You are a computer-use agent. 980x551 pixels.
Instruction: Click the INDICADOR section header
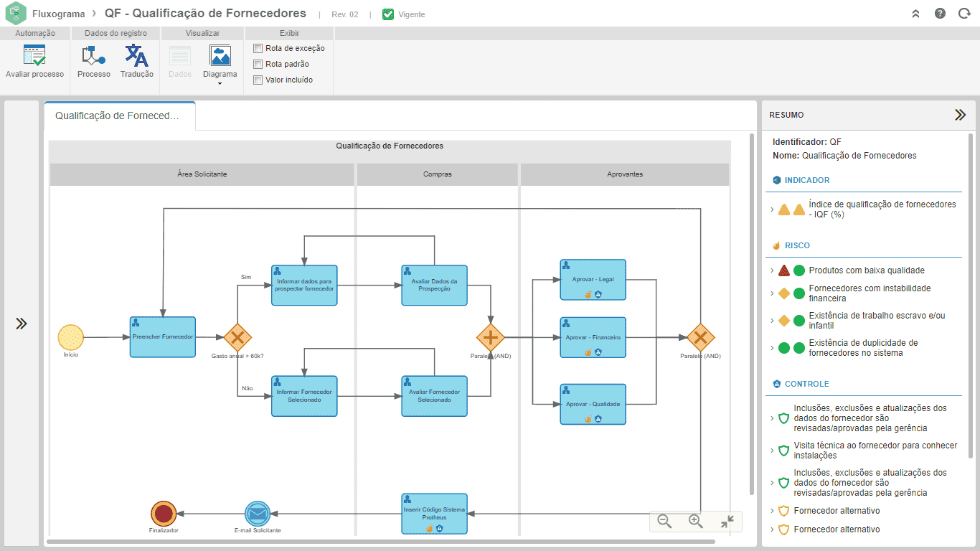[x=807, y=180]
